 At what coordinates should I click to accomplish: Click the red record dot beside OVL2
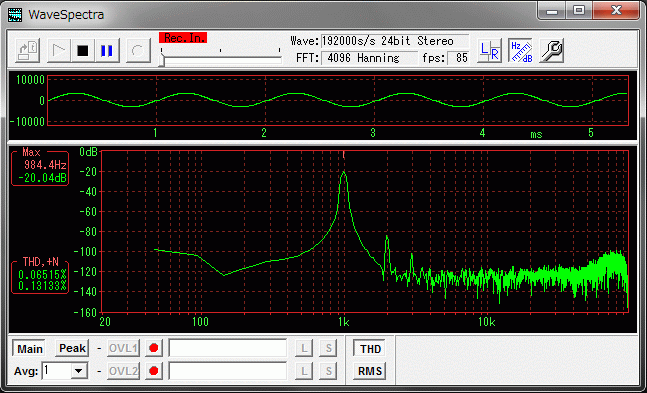154,371
